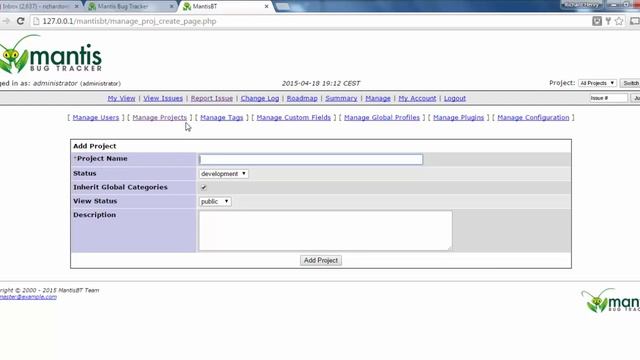Switch to the Mantis Bug Tracker tab
Image resolution: width=640 pixels, height=360 pixels.
coord(131,7)
